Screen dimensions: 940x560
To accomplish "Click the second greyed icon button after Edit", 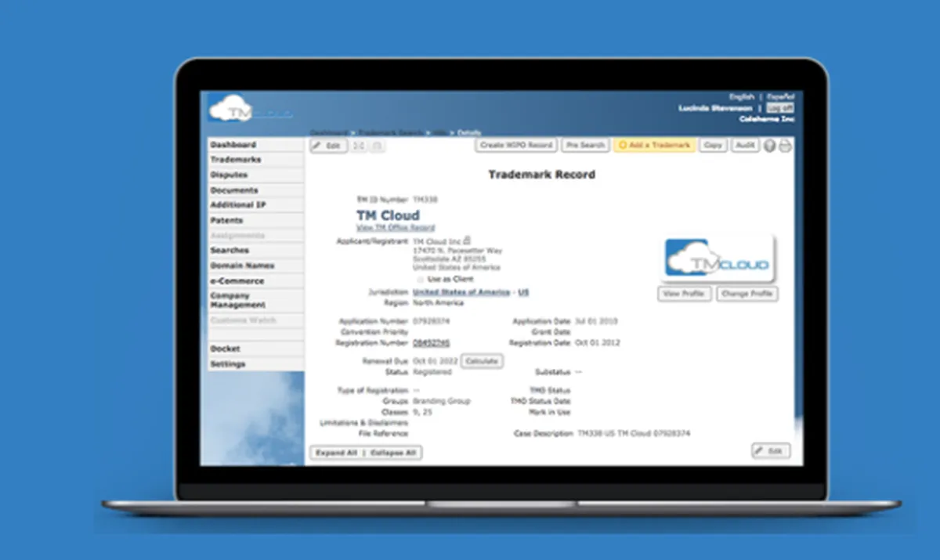I will pyautogui.click(x=377, y=146).
